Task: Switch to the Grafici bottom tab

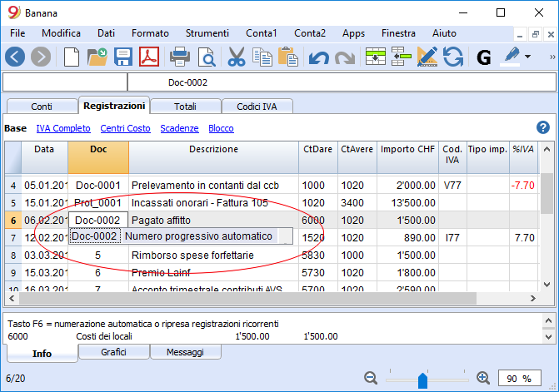Action: tap(114, 352)
